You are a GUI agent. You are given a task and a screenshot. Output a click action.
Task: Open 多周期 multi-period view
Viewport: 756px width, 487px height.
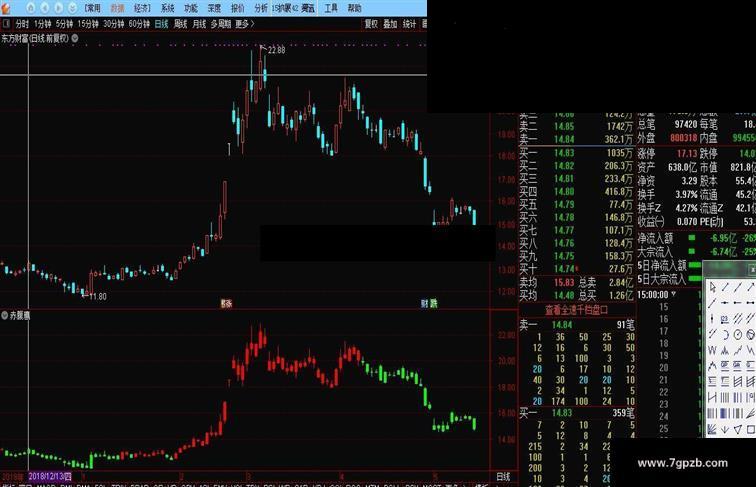tap(221, 24)
